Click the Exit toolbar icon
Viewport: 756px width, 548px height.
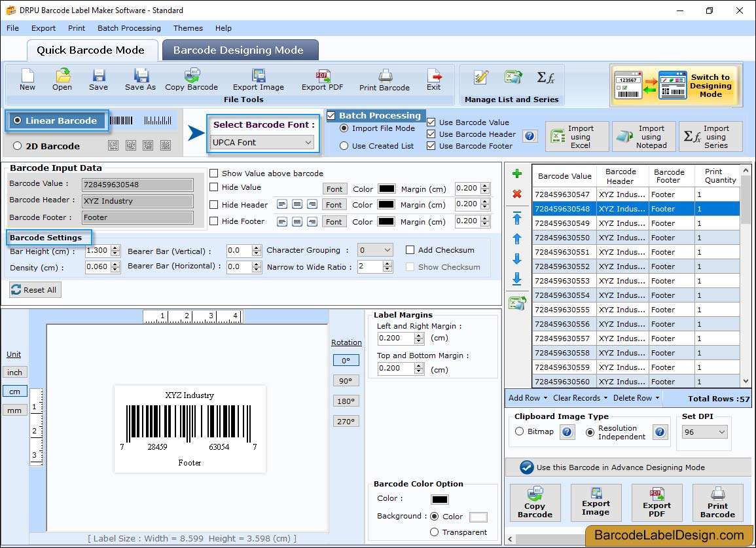click(x=433, y=80)
